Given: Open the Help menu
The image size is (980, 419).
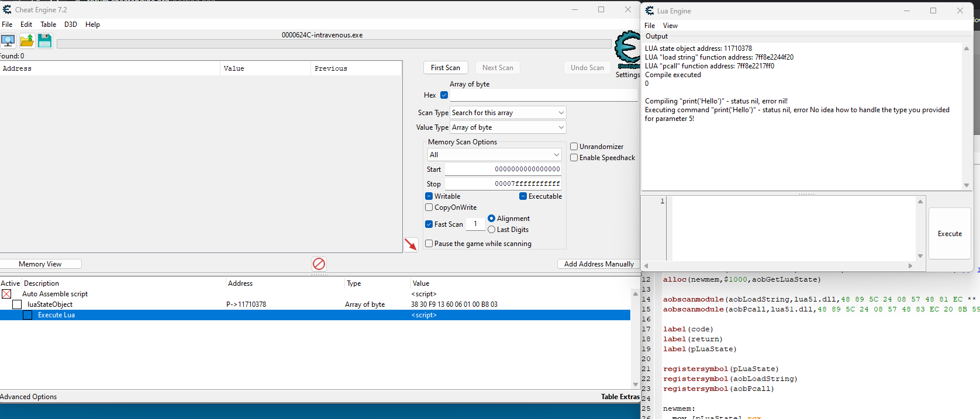Looking at the screenshot, I should (x=92, y=25).
